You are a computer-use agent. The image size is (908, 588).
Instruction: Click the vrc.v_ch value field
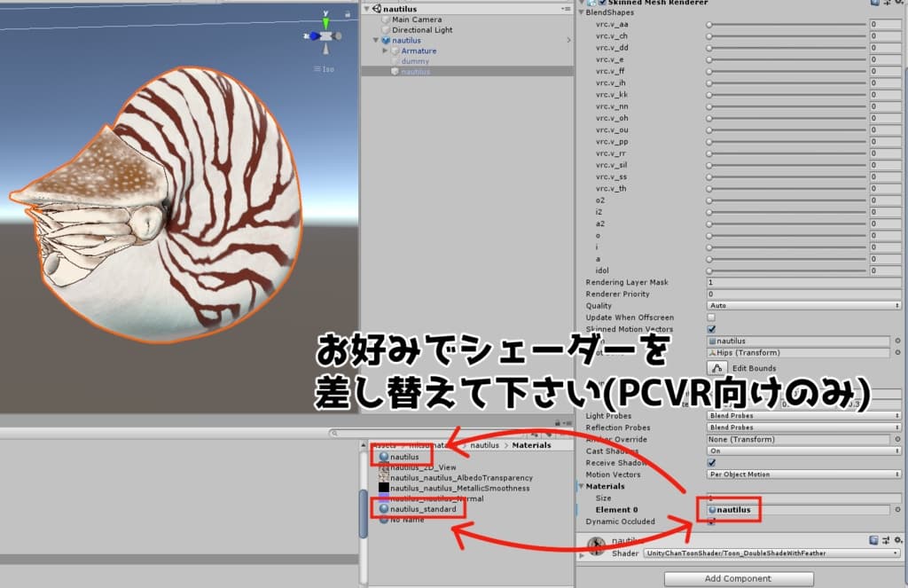click(x=885, y=35)
